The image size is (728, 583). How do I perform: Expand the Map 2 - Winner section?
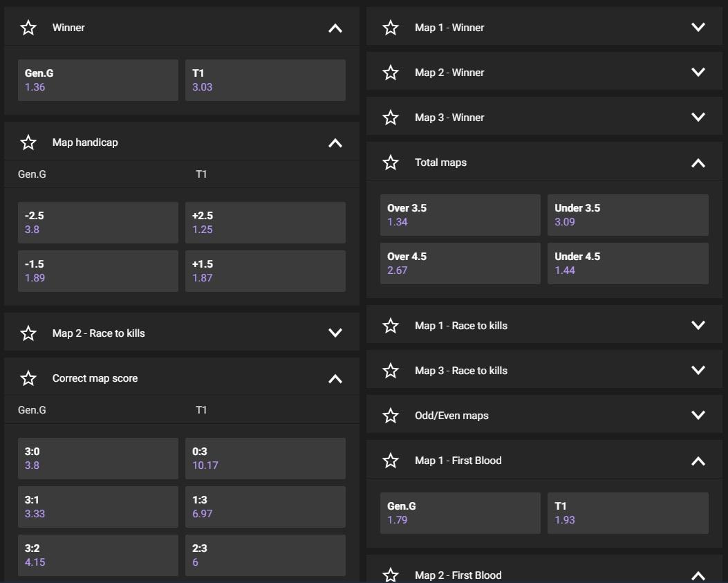(698, 72)
